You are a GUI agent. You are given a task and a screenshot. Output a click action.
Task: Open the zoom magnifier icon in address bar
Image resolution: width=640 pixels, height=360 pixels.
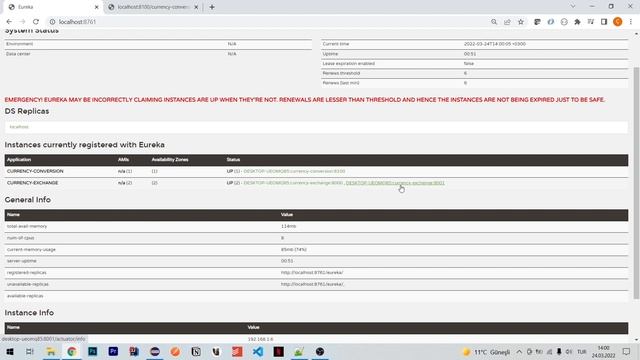click(494, 22)
